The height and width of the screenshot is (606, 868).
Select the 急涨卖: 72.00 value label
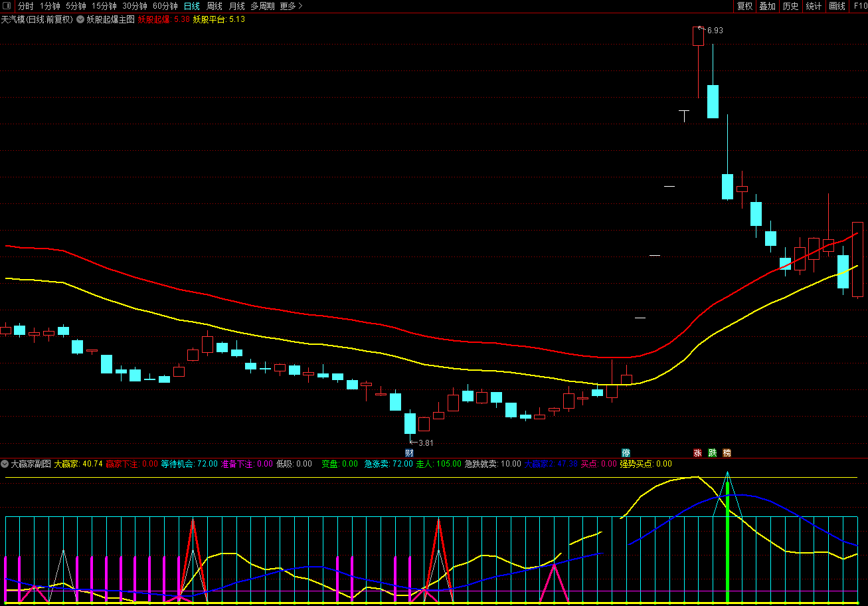pos(389,464)
